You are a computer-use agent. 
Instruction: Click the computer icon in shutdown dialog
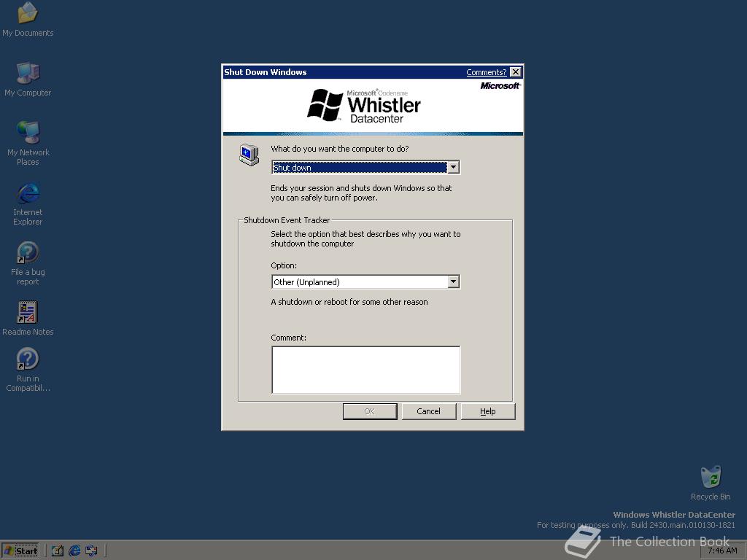point(249,155)
